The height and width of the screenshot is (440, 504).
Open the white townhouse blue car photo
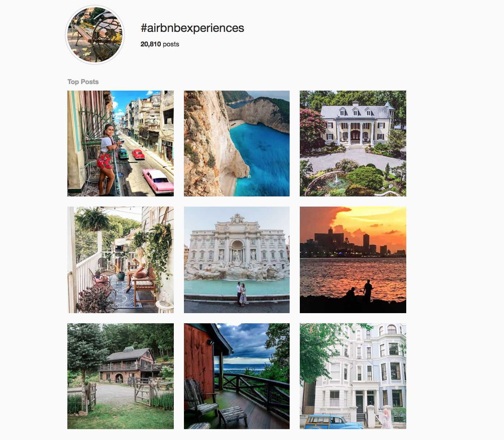353,376
